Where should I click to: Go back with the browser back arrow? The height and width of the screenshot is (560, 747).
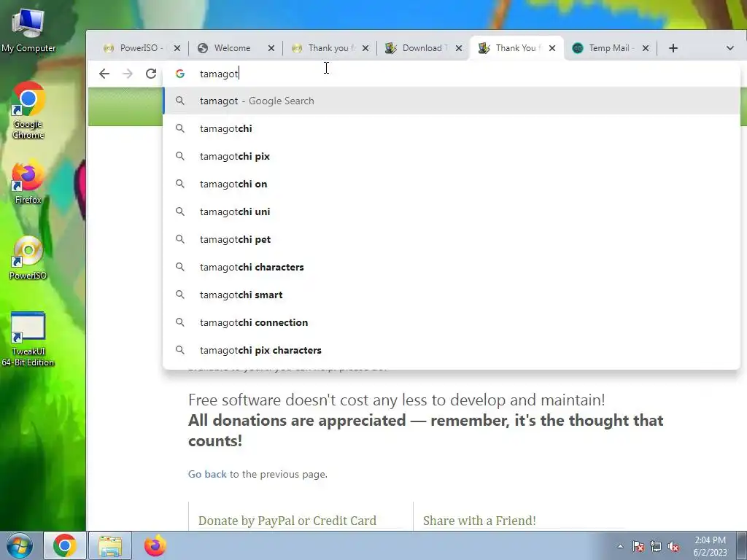pyautogui.click(x=104, y=74)
